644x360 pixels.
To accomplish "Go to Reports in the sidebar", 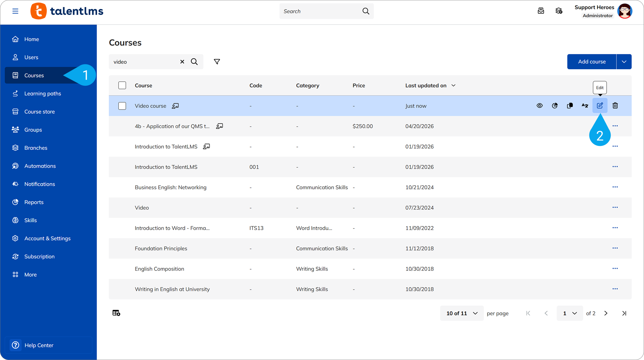I will (x=34, y=202).
